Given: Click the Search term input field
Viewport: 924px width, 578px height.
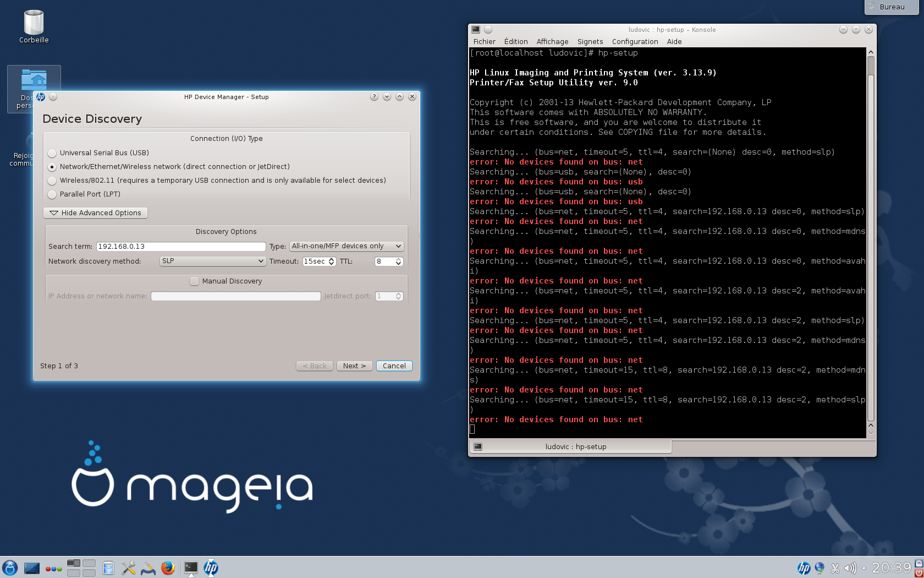Looking at the screenshot, I should (x=181, y=247).
